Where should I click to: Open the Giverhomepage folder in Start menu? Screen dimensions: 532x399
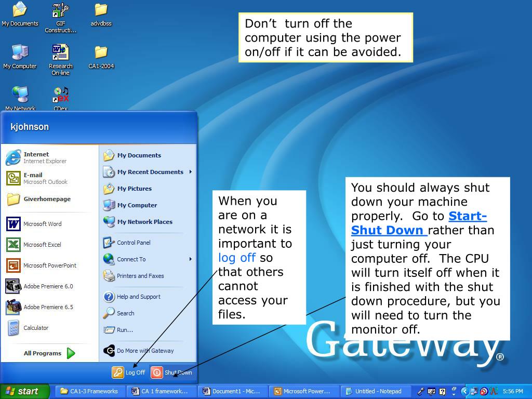tap(38, 199)
